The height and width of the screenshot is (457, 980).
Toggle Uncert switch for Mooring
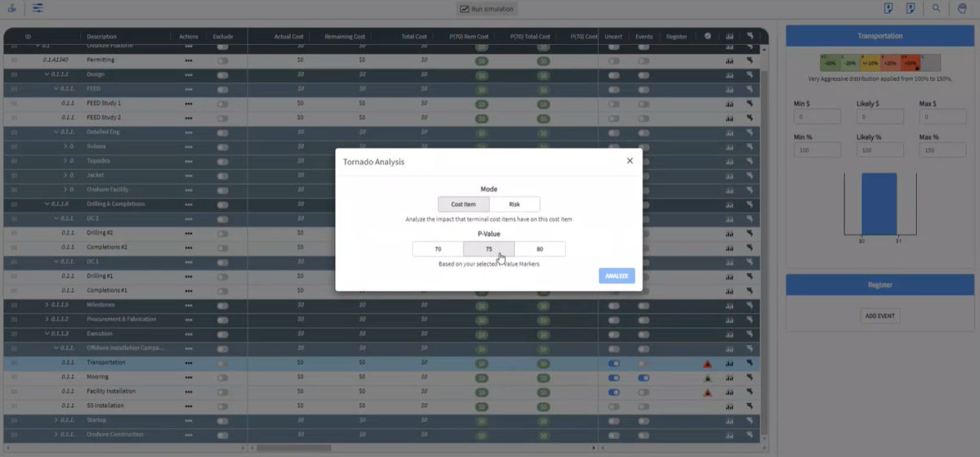point(613,378)
